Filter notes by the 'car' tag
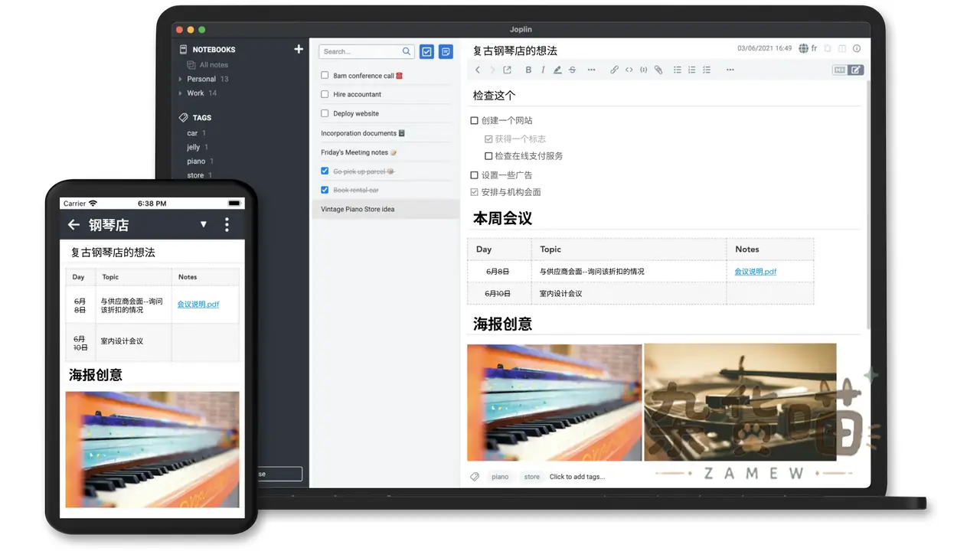Viewport: 980px width, 551px height. tap(192, 133)
